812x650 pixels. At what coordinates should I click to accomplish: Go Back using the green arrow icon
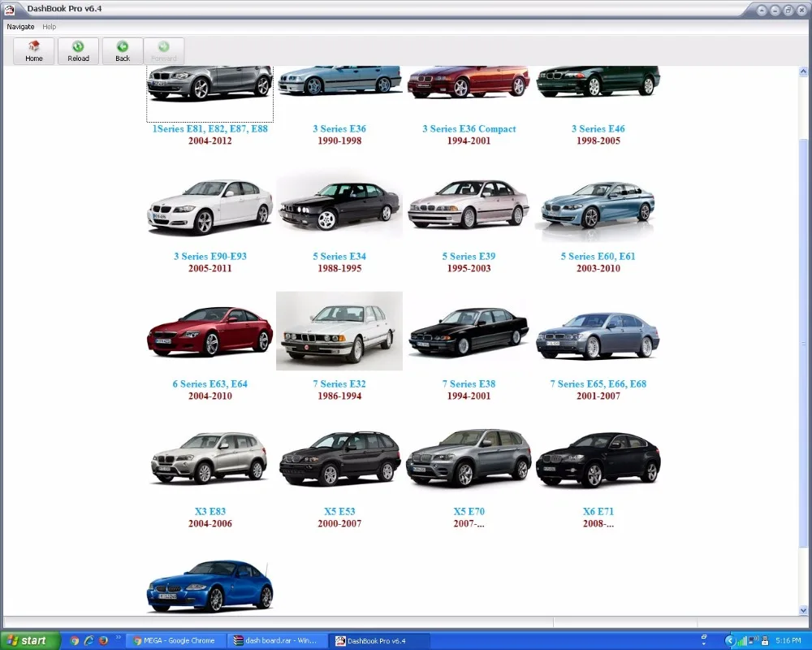122,50
